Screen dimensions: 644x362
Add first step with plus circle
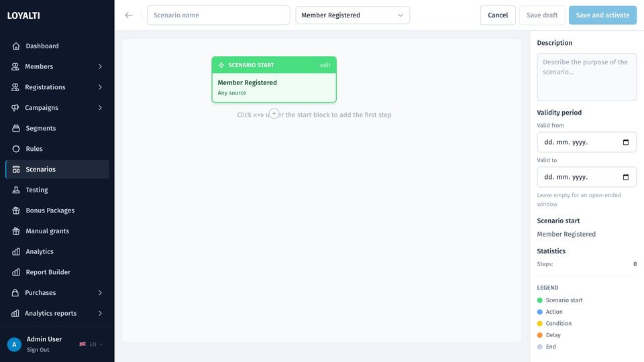[x=274, y=114]
